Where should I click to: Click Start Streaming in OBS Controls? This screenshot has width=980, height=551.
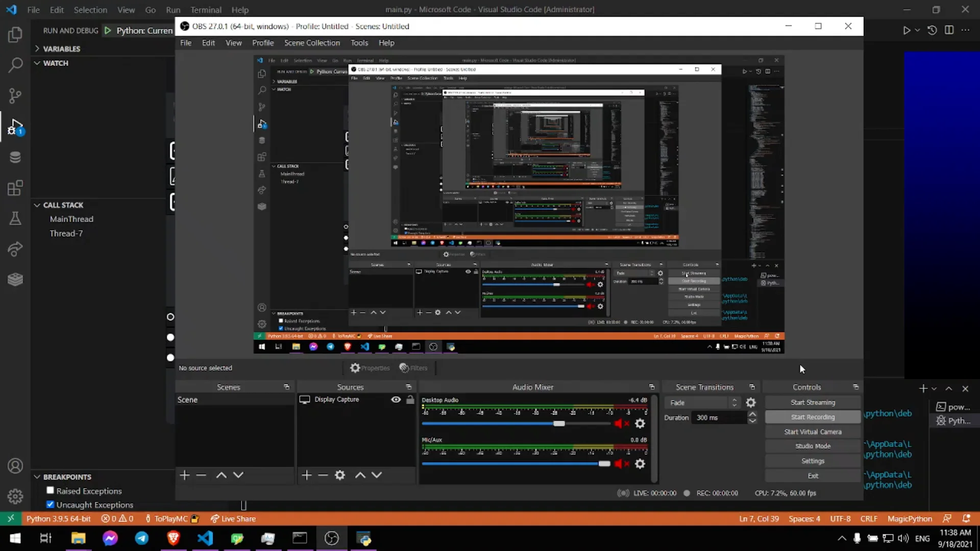click(x=813, y=403)
